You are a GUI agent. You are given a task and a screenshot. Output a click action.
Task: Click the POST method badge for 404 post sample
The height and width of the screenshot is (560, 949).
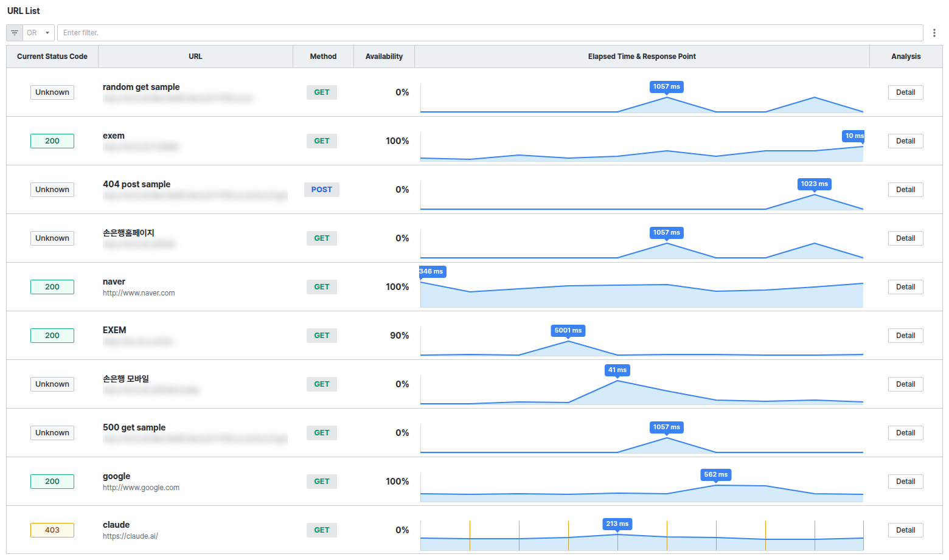click(x=322, y=190)
